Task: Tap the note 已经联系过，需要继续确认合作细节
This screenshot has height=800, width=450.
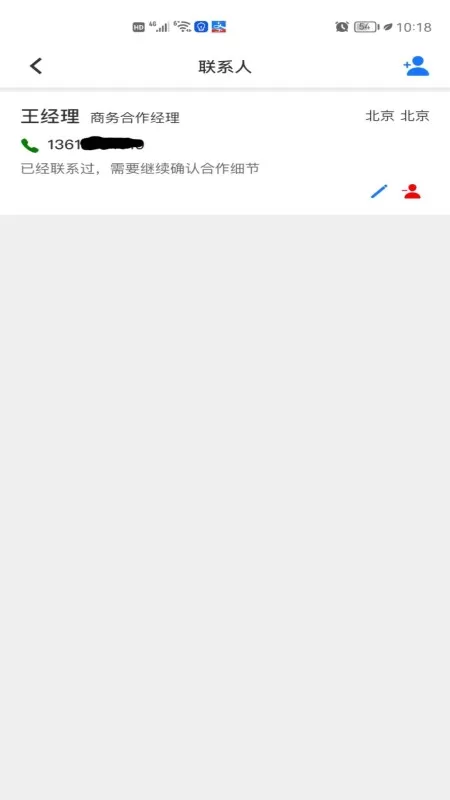Action: pyautogui.click(x=140, y=168)
